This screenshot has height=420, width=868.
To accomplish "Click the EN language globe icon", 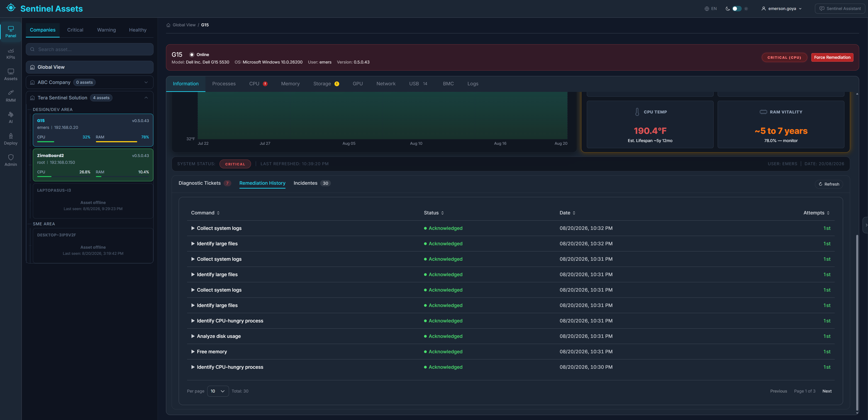I will click(707, 9).
